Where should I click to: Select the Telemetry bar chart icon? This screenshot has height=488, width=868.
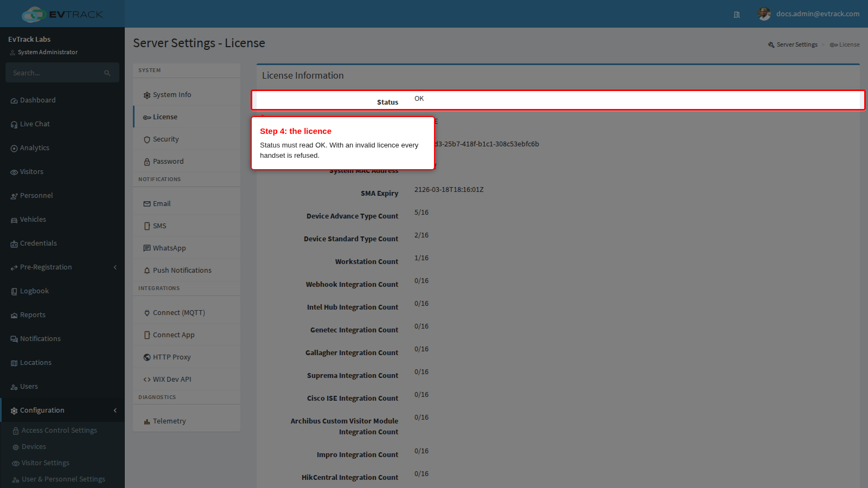[x=147, y=422]
